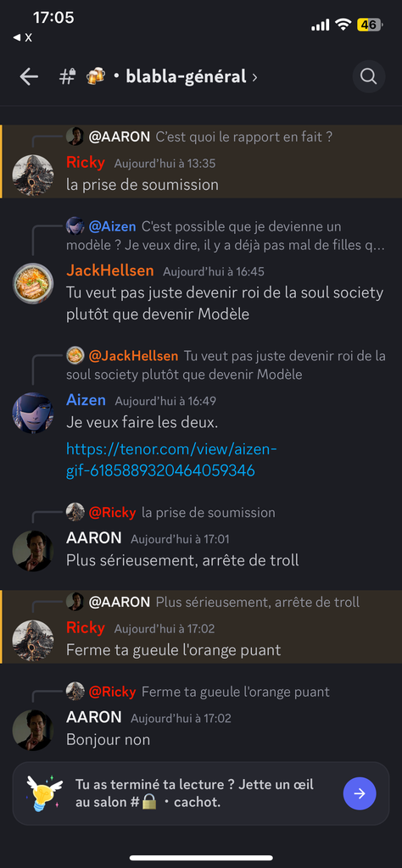Tap the quoted reply "Ferme ta gueule l'orange puant"
Viewport: 402px width, 868px height.
[235, 692]
